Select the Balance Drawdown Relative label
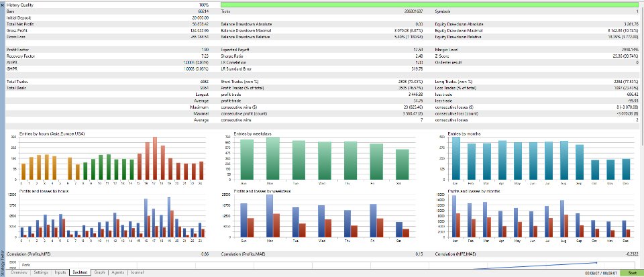The width and height of the screenshot is (644, 277). pyautogui.click(x=246, y=37)
